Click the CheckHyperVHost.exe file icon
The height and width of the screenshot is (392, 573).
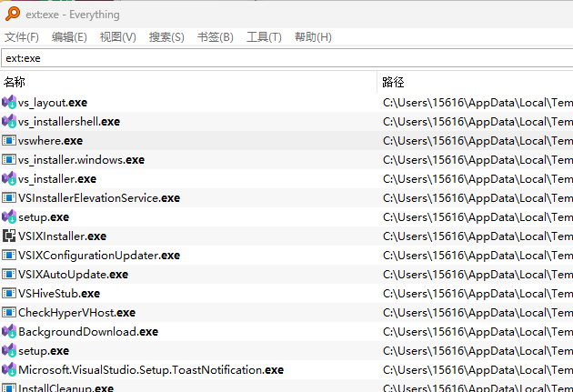click(x=9, y=312)
